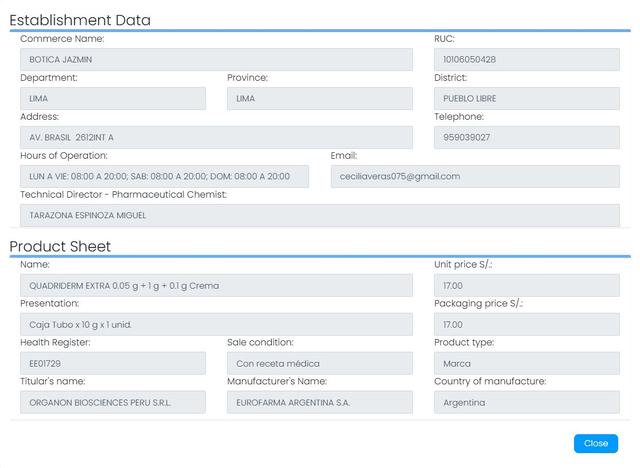Select Country of manufacture field Argentina
640x468 pixels.
(x=527, y=402)
